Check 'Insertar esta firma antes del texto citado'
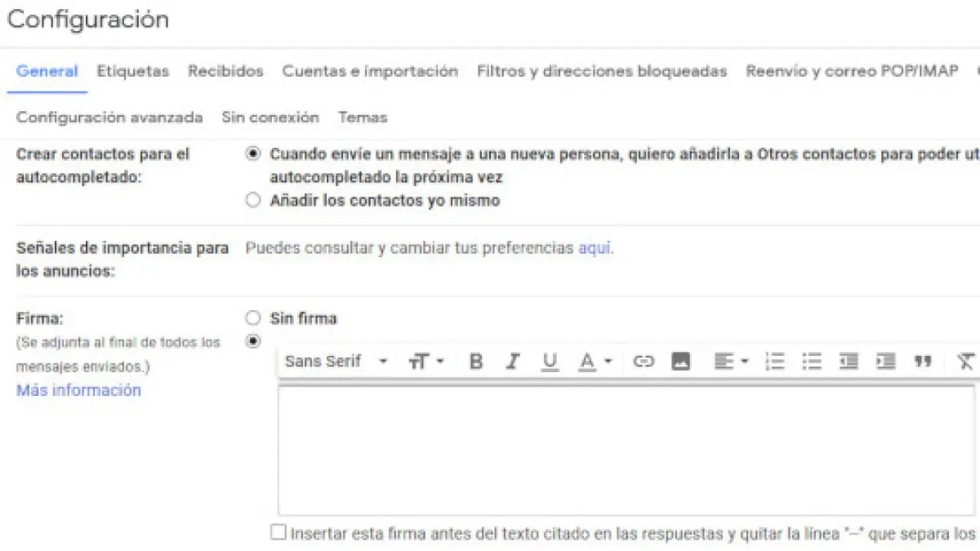Screen dimensions: 980x551 coord(279,533)
